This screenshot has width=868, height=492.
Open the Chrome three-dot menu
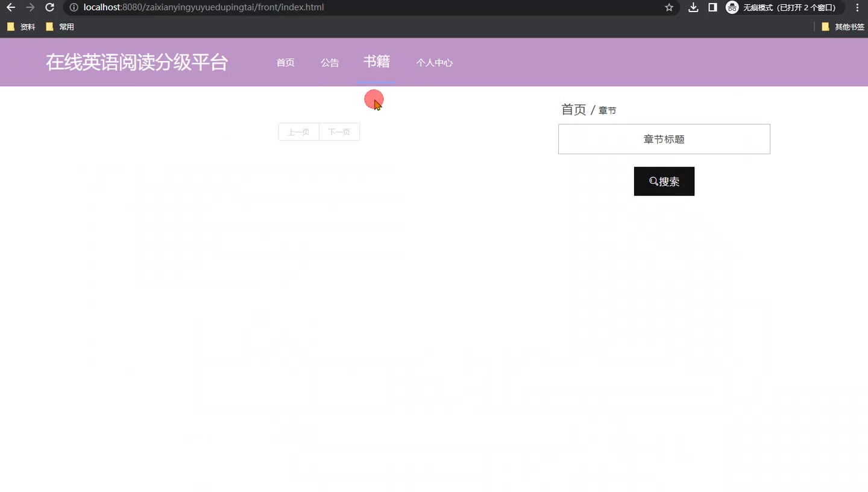click(x=857, y=7)
